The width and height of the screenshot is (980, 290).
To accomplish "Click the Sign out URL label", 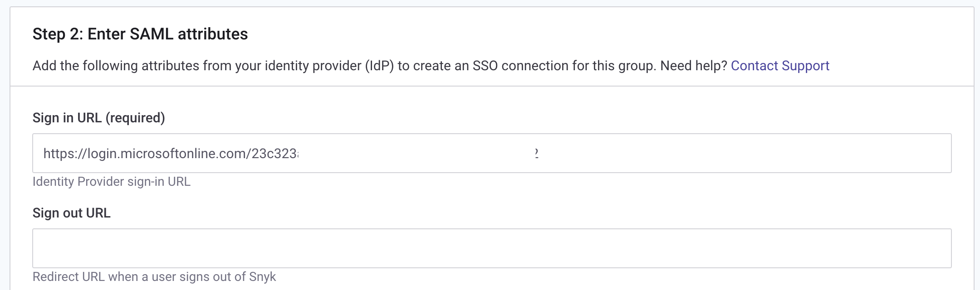I will (73, 212).
